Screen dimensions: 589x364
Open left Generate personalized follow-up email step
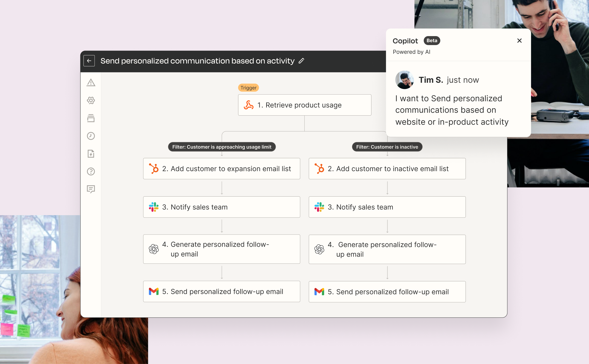(221, 249)
